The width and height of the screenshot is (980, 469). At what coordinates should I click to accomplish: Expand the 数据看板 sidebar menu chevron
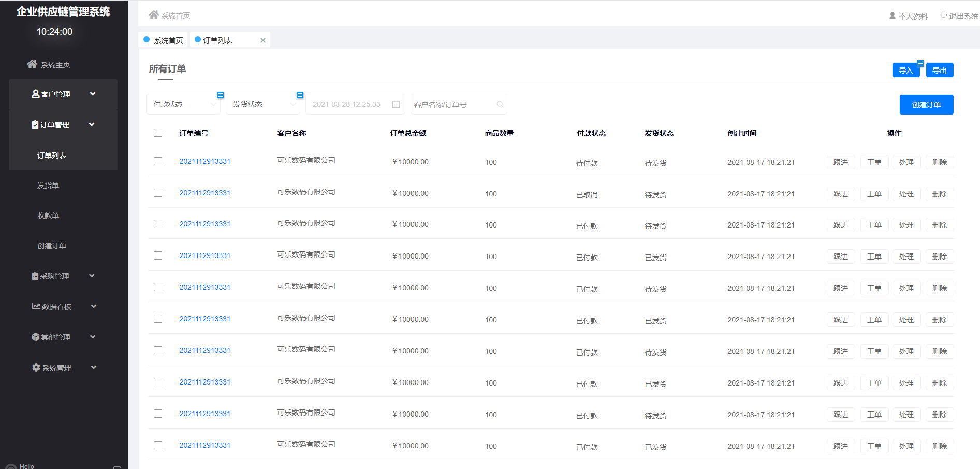point(94,306)
